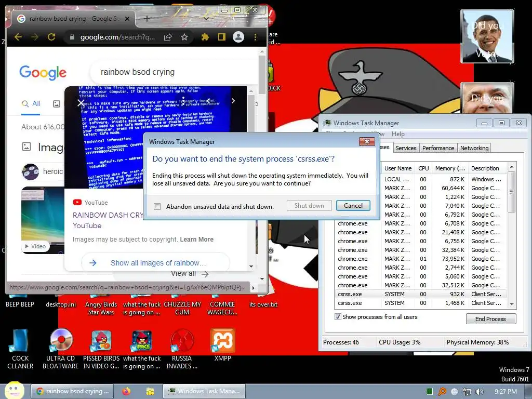Open the volume tray icon
Screen dimensions: 532x399
480,392
